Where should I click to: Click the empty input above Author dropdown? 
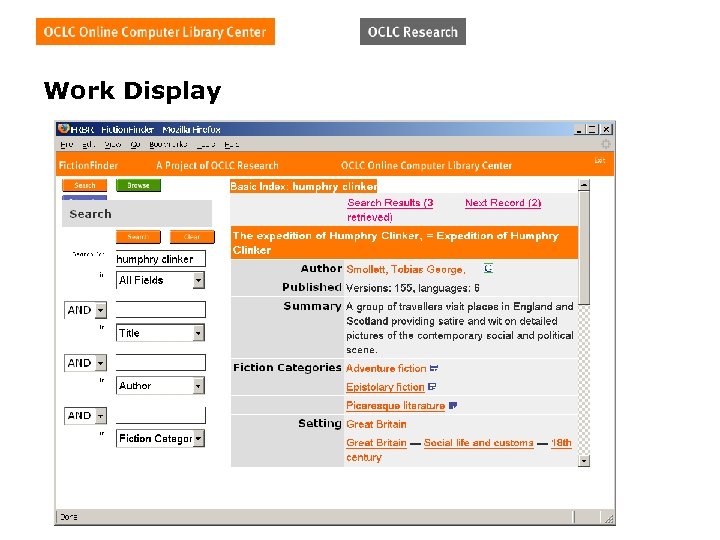(161, 362)
